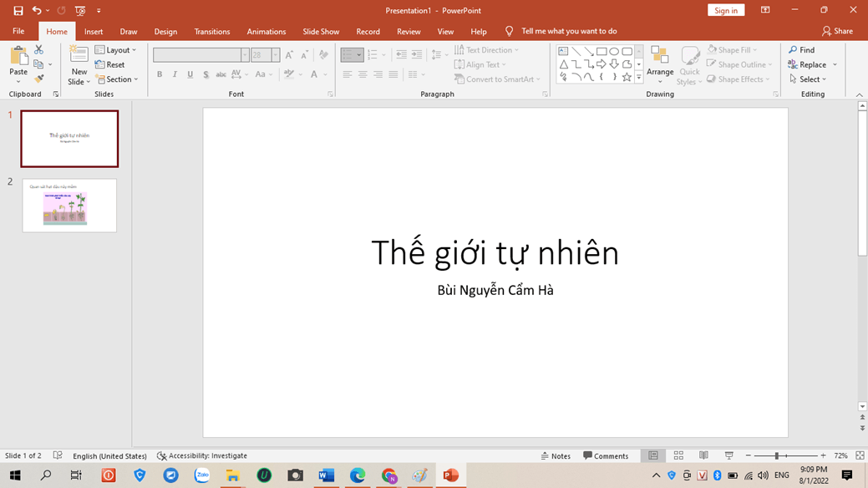Open the Arrange tool

[x=659, y=64]
